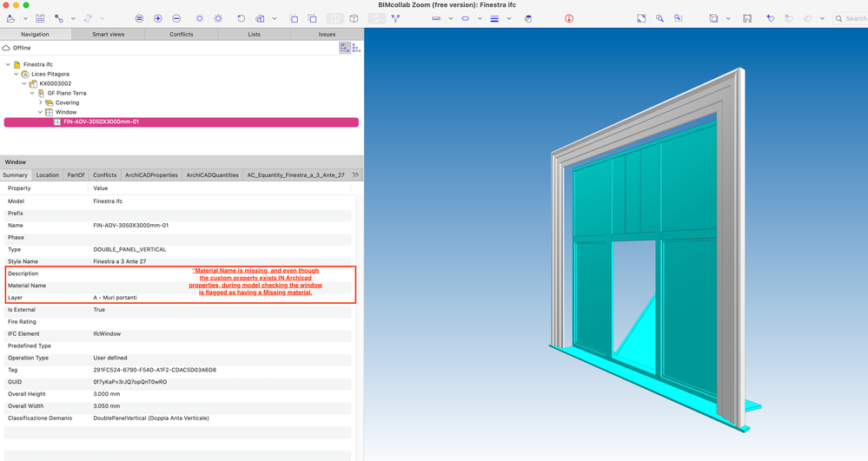This screenshot has height=461, width=868.
Task: Open the Issues tab
Action: coord(328,35)
